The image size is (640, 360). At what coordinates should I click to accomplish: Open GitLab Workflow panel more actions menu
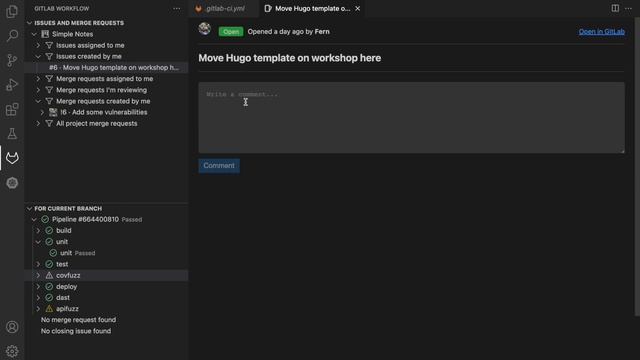176,9
